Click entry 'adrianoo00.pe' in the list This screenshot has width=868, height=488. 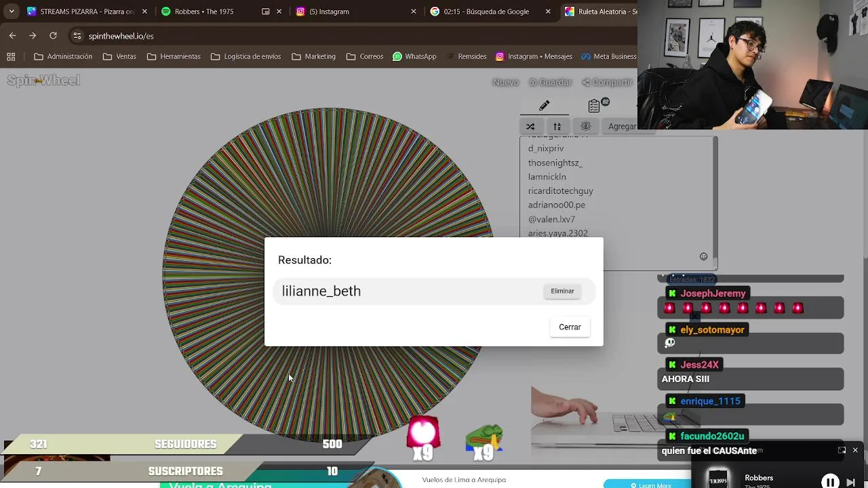(x=556, y=205)
